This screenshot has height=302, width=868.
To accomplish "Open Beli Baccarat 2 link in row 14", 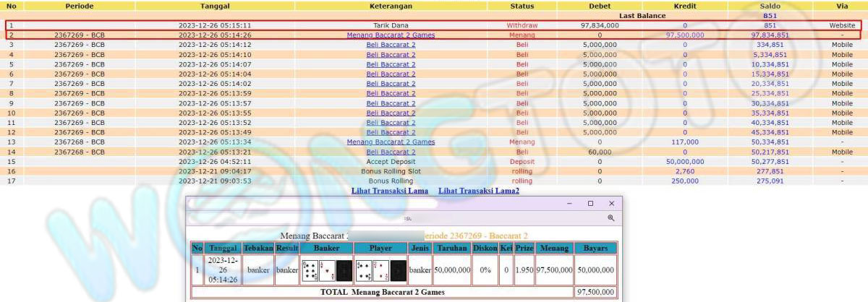I will tap(391, 152).
